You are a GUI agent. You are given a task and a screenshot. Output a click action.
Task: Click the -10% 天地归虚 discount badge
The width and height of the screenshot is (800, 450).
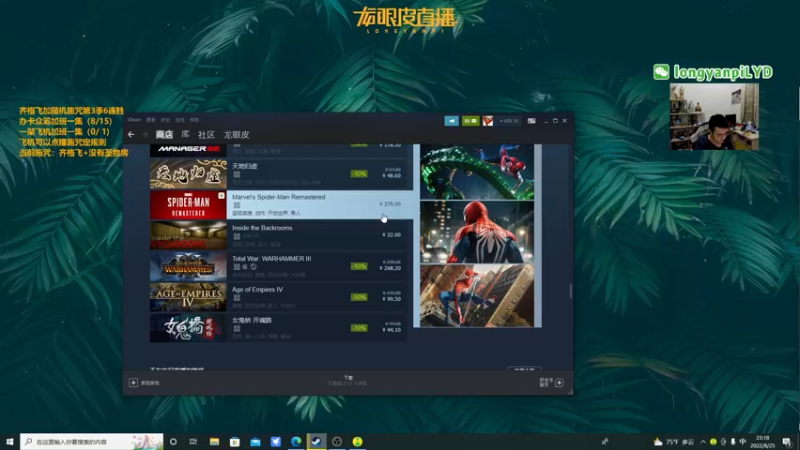359,174
